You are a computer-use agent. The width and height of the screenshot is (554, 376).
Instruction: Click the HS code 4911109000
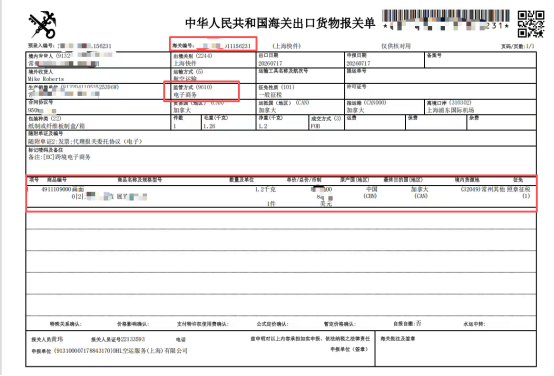coord(57,189)
